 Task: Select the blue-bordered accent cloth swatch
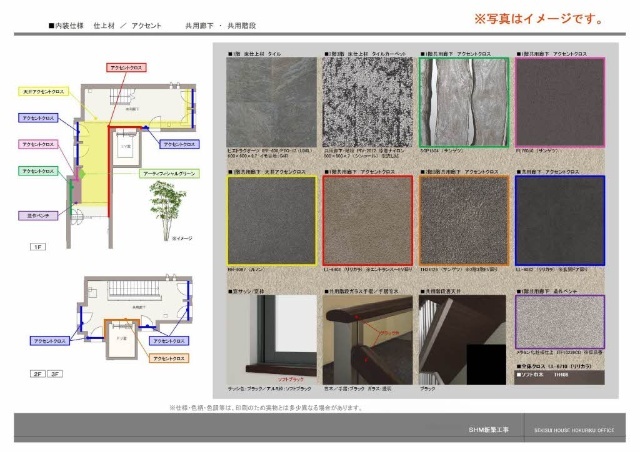point(560,220)
